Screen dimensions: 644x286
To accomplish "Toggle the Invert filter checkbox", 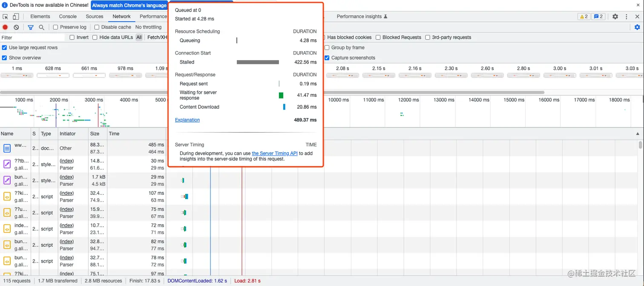I will [x=72, y=38].
